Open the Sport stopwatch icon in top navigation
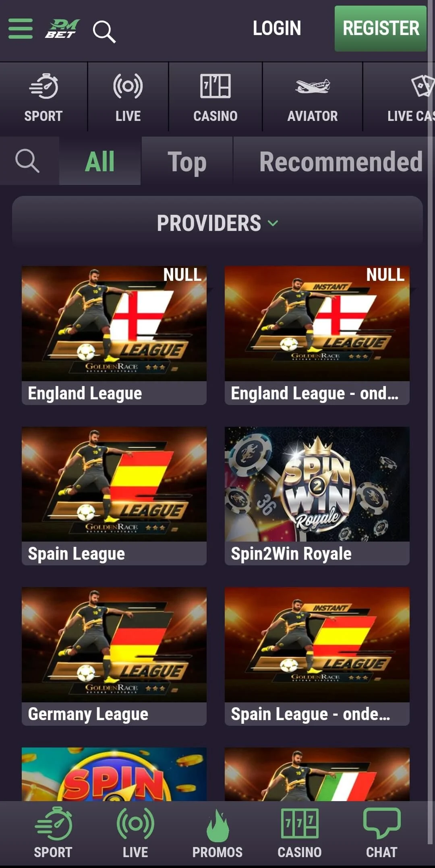 (43, 86)
